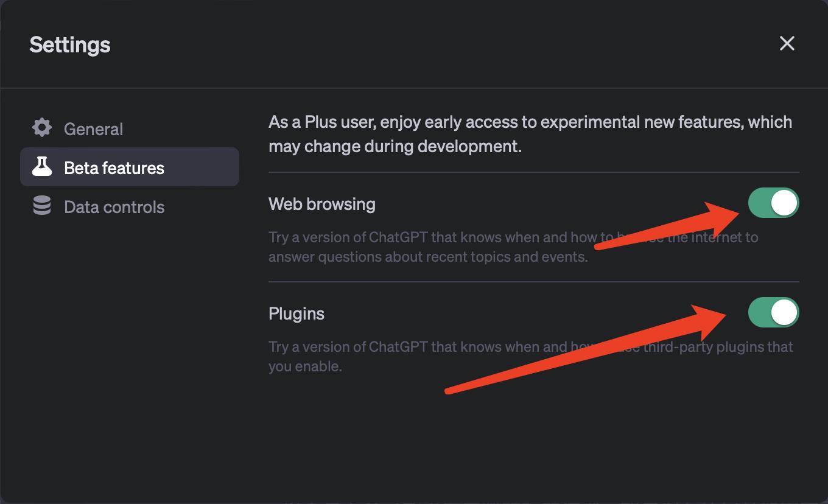The image size is (828, 504).
Task: Switch to the Data controls tab
Action: (114, 207)
